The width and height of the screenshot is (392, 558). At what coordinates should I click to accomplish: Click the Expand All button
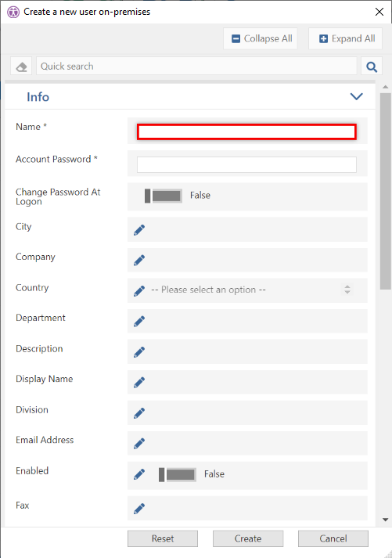[x=345, y=38]
